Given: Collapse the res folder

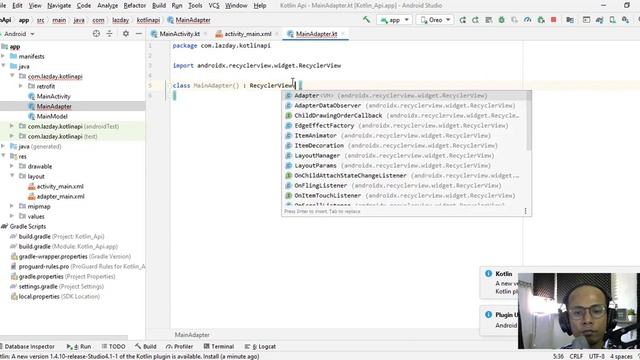Looking at the screenshot, I should pyautogui.click(x=4, y=156).
